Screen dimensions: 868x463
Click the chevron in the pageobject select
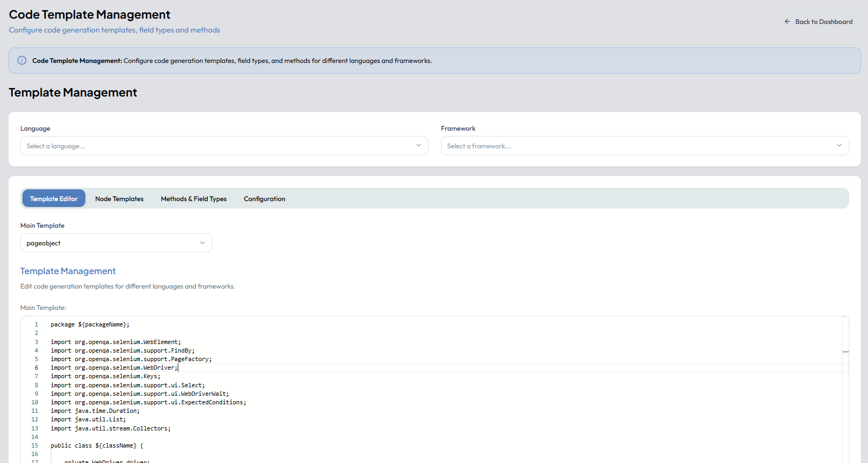tap(202, 243)
